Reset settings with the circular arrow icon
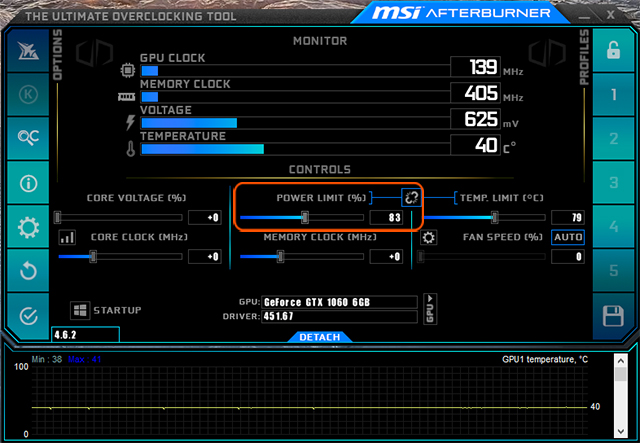 [x=28, y=270]
